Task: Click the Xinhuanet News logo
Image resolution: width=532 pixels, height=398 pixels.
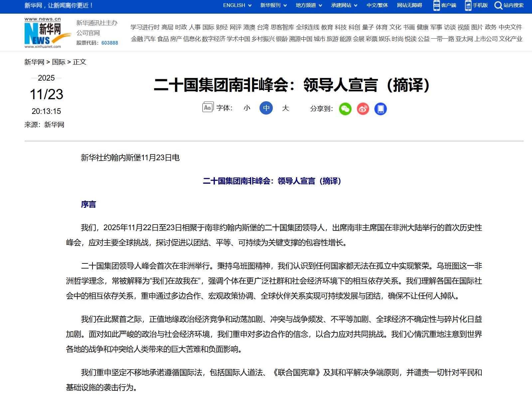Action: pyautogui.click(x=43, y=33)
